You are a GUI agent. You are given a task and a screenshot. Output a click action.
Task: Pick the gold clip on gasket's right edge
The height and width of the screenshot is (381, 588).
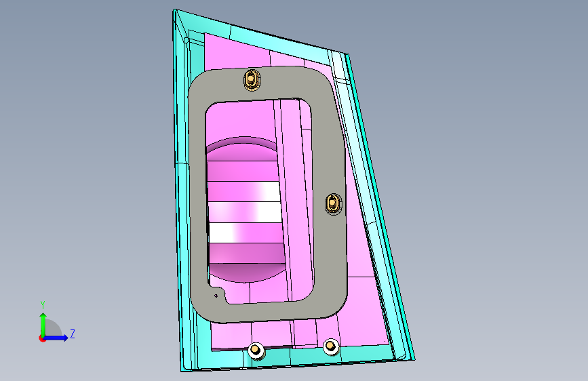pyautogui.click(x=334, y=204)
